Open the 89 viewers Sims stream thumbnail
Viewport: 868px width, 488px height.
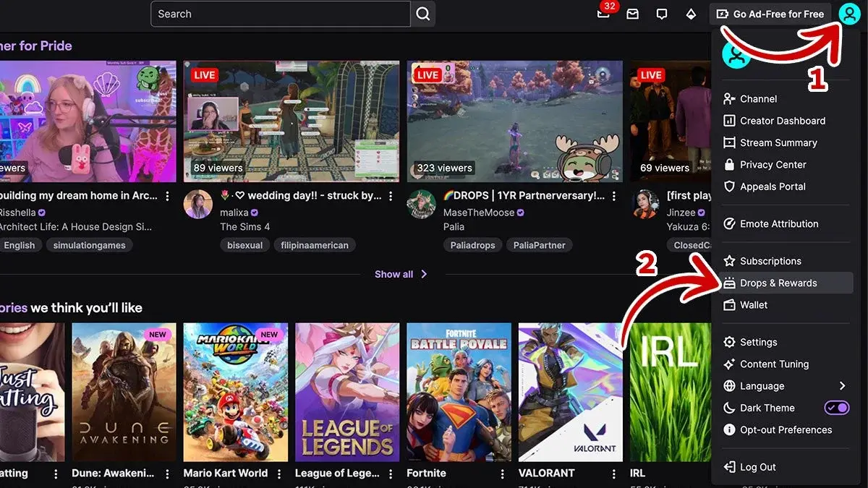tap(292, 121)
